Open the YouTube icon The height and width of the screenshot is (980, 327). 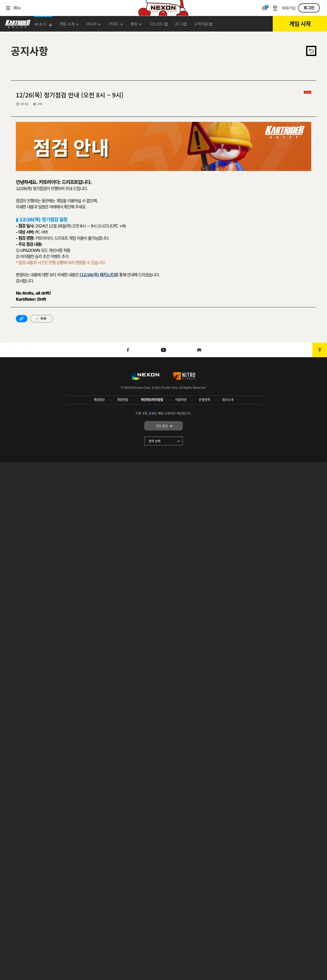163,350
